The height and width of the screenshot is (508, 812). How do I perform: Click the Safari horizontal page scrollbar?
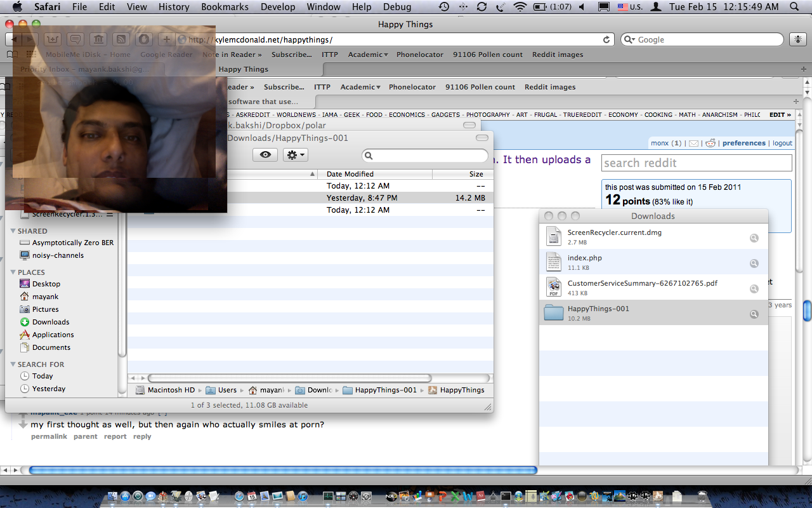coord(283,471)
